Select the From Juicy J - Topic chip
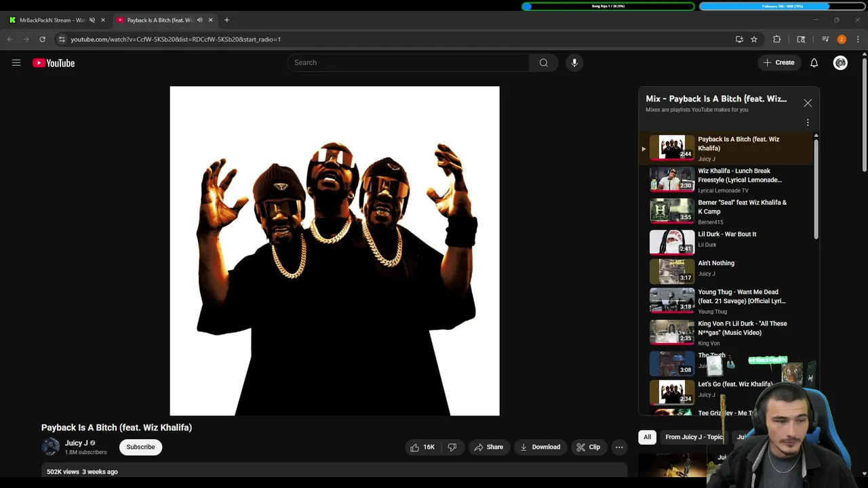 point(694,437)
